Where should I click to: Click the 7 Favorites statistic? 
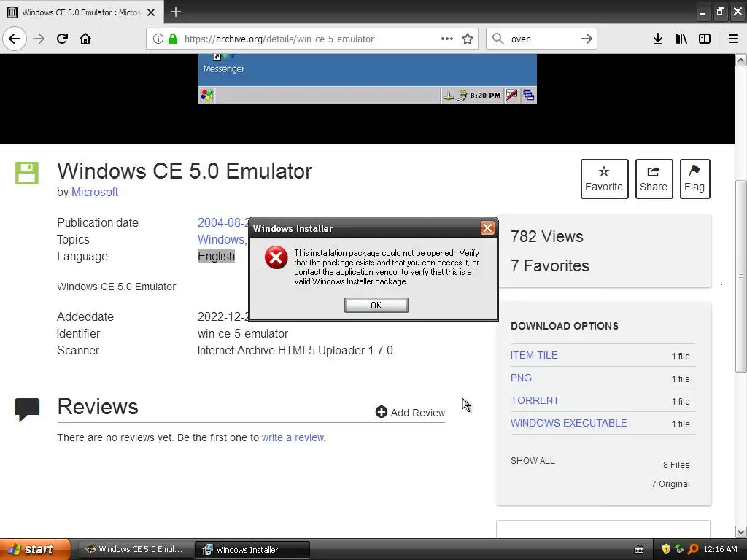pos(550,265)
